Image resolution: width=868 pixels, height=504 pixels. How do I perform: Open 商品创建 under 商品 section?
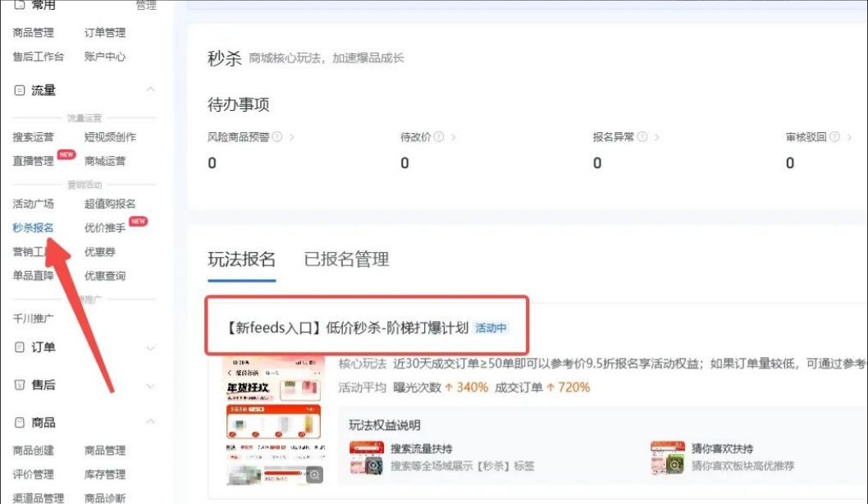coord(33,451)
